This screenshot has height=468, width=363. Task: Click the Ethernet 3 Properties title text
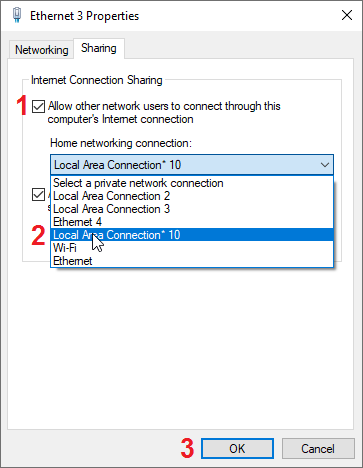click(x=84, y=16)
